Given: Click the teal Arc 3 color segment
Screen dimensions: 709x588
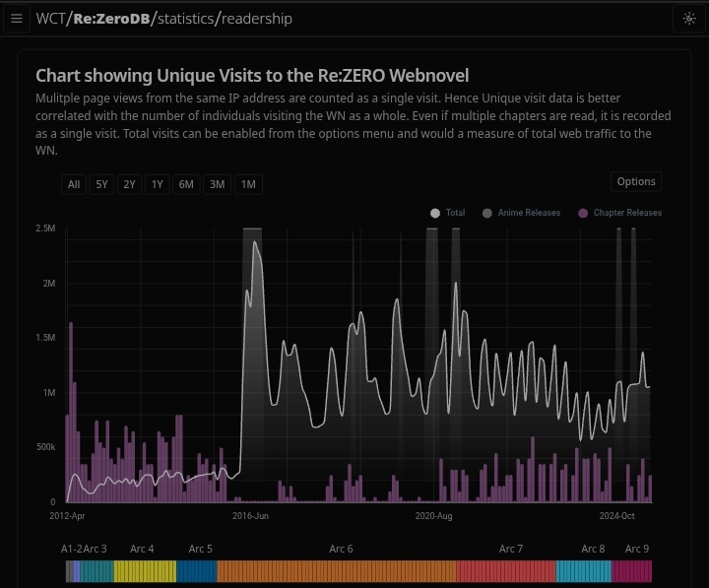Looking at the screenshot, I should [x=97, y=571].
